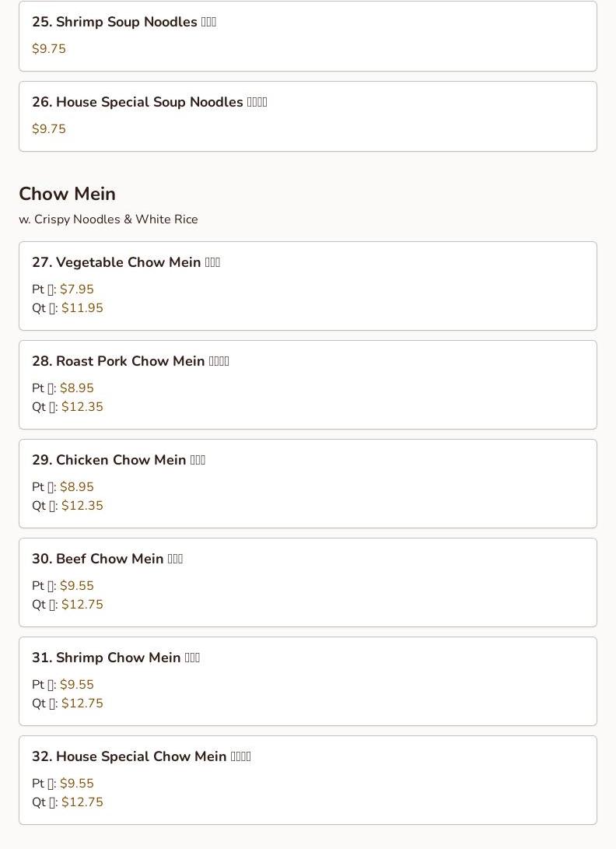
Task: Select Chicken Chow Mein pint $8.95
Action: pos(77,487)
